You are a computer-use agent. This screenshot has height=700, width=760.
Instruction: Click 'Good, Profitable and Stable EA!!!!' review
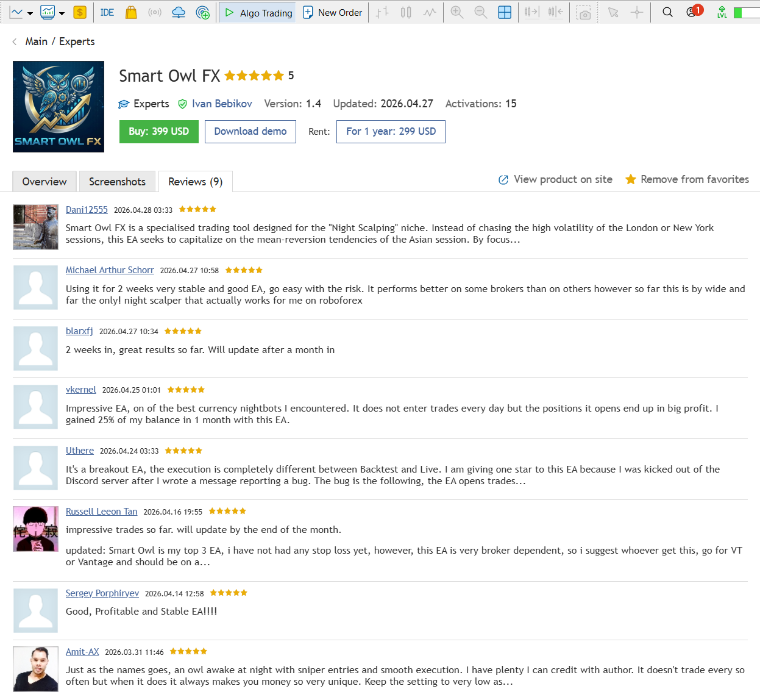141,612
